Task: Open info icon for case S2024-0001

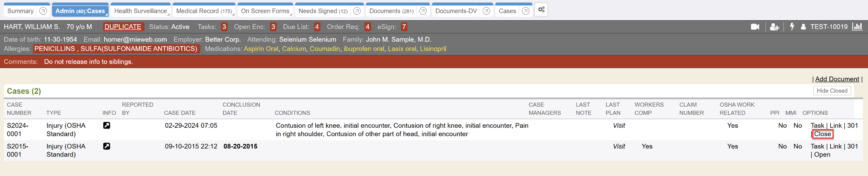Action: [x=107, y=125]
